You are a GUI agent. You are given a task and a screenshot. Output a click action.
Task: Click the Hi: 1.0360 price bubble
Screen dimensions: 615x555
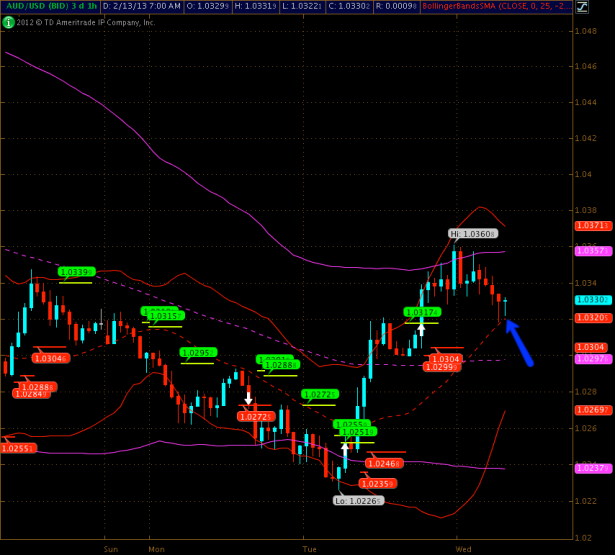[473, 234]
